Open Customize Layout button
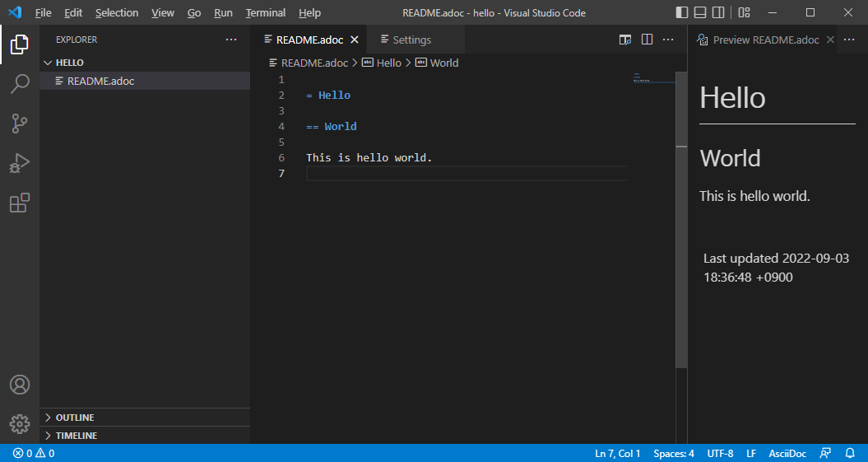 (x=744, y=12)
